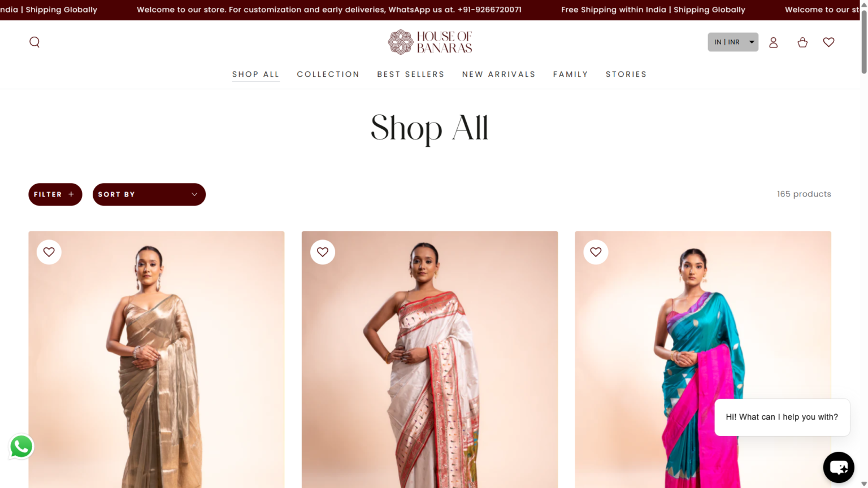
Task: Toggle wishlist heart on the beige saree
Action: point(49,252)
